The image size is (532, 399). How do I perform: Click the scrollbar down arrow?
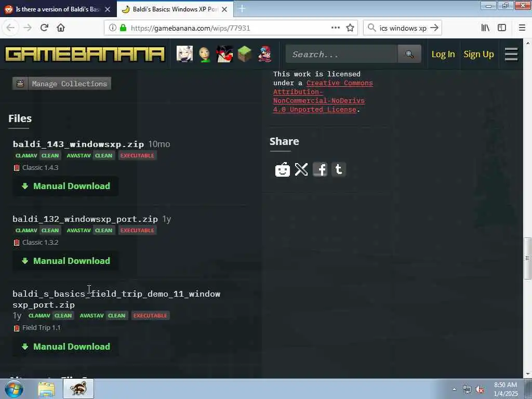527,374
